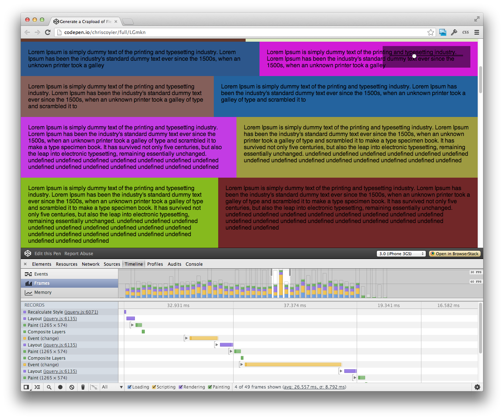
Task: Undock DevTools into separate window
Action: (x=26, y=387)
